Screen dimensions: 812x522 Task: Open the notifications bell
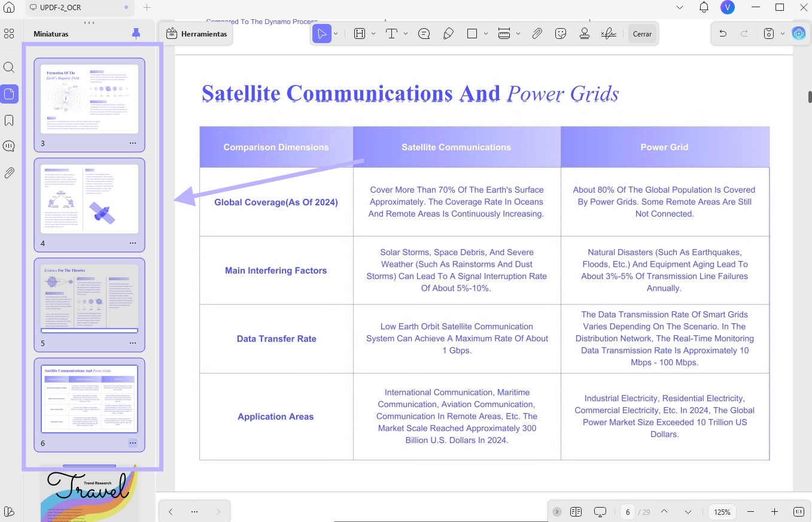704,7
